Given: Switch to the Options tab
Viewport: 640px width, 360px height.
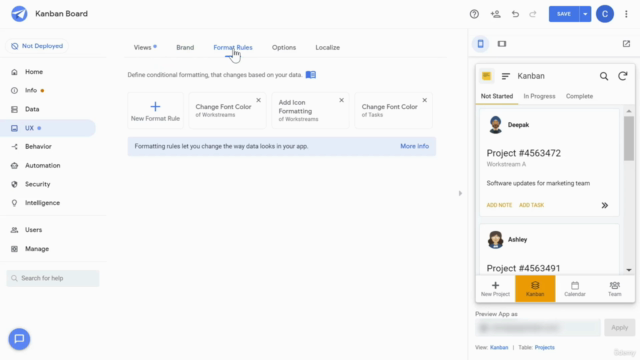Looking at the screenshot, I should tap(284, 47).
